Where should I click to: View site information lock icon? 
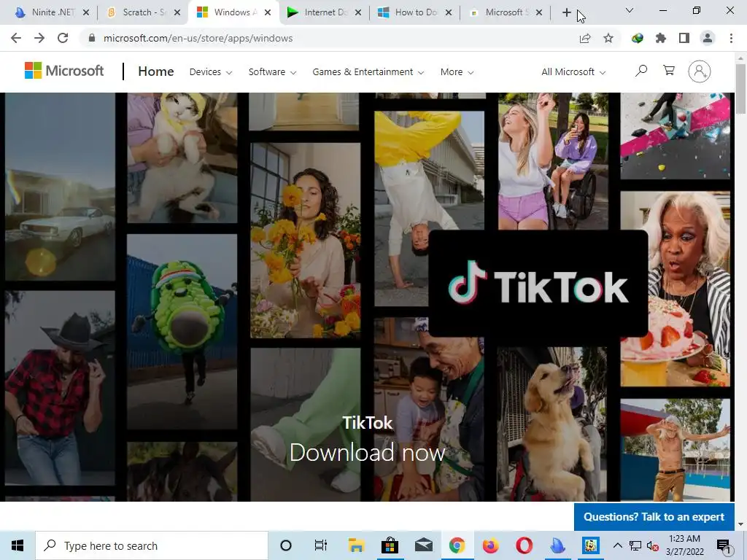(93, 38)
